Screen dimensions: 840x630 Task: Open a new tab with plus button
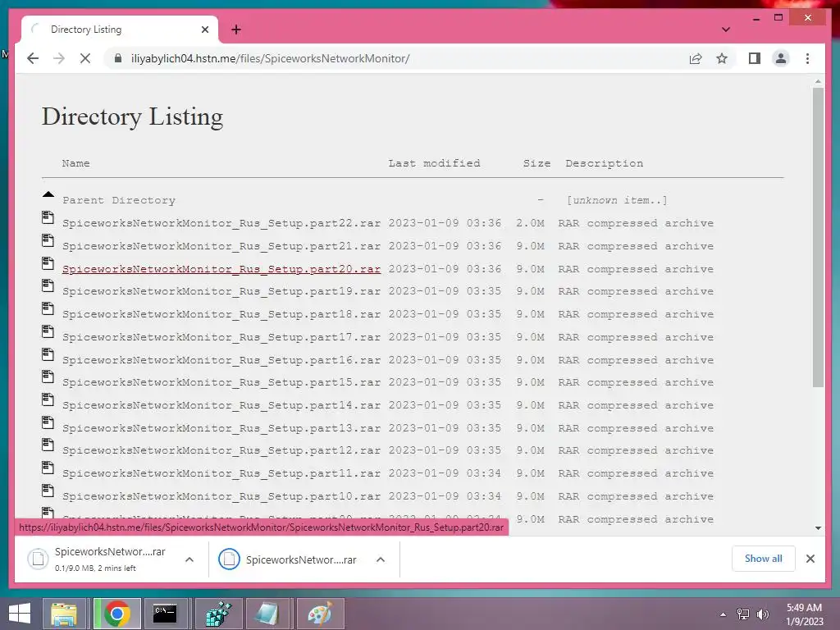click(x=236, y=30)
